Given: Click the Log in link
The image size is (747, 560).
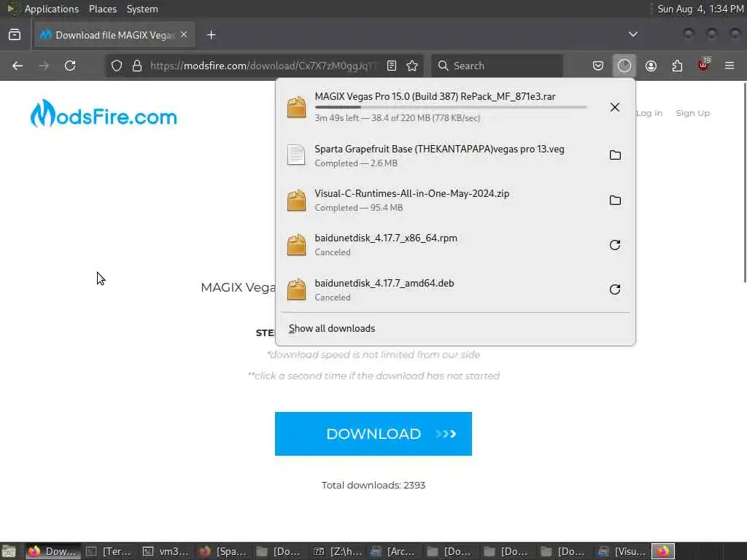Looking at the screenshot, I should (649, 113).
